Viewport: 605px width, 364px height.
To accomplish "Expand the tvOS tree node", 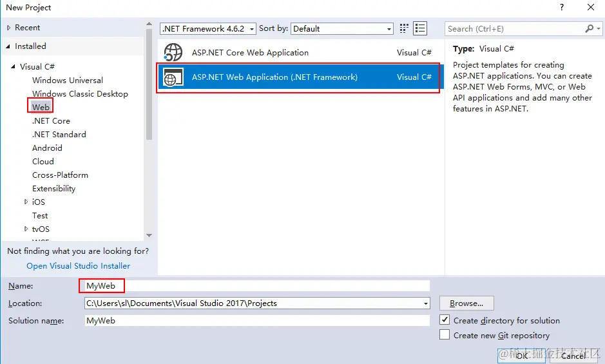I will point(26,229).
